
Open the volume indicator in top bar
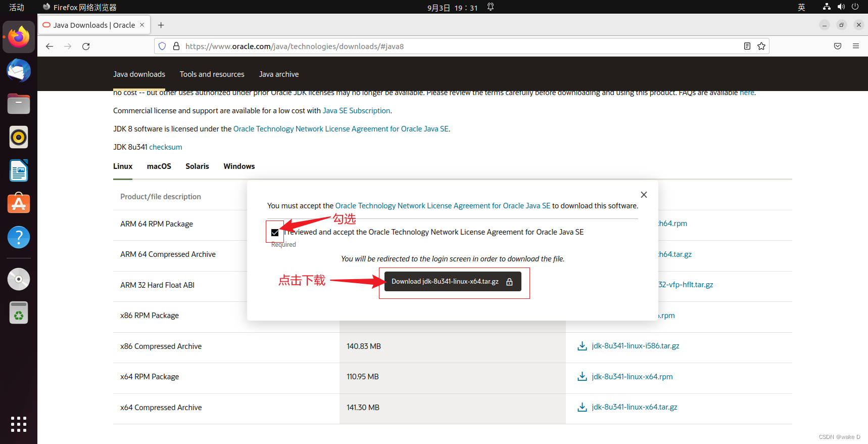[x=841, y=7]
